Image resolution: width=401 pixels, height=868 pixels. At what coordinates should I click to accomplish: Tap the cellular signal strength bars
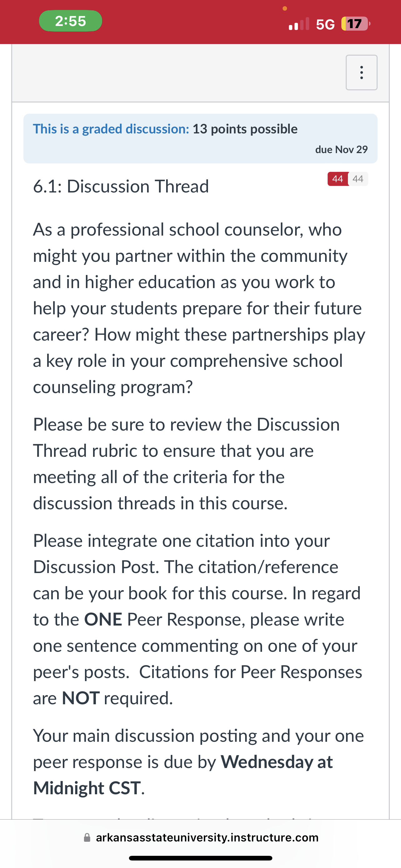[299, 24]
